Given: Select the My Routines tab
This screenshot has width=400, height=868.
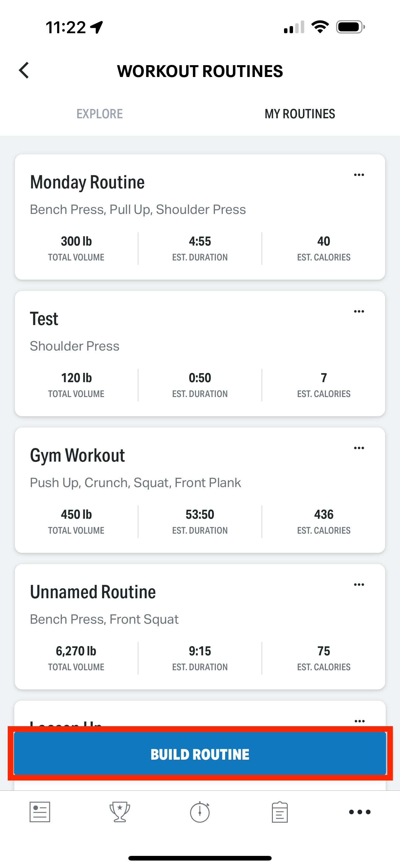Looking at the screenshot, I should pos(300,114).
